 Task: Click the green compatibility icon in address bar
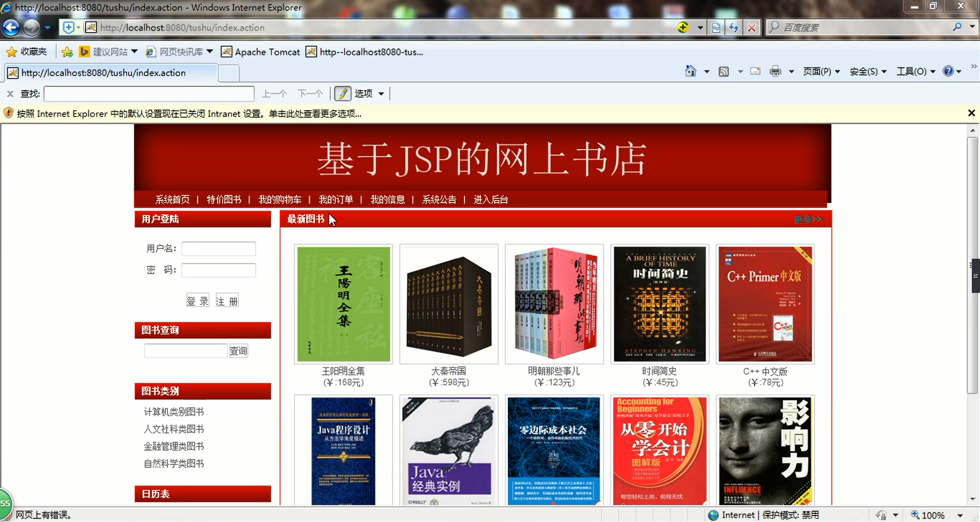[683, 28]
